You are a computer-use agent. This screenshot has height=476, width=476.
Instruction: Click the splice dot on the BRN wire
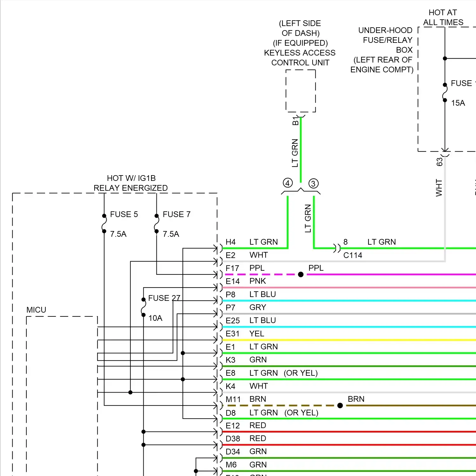pyautogui.click(x=340, y=406)
